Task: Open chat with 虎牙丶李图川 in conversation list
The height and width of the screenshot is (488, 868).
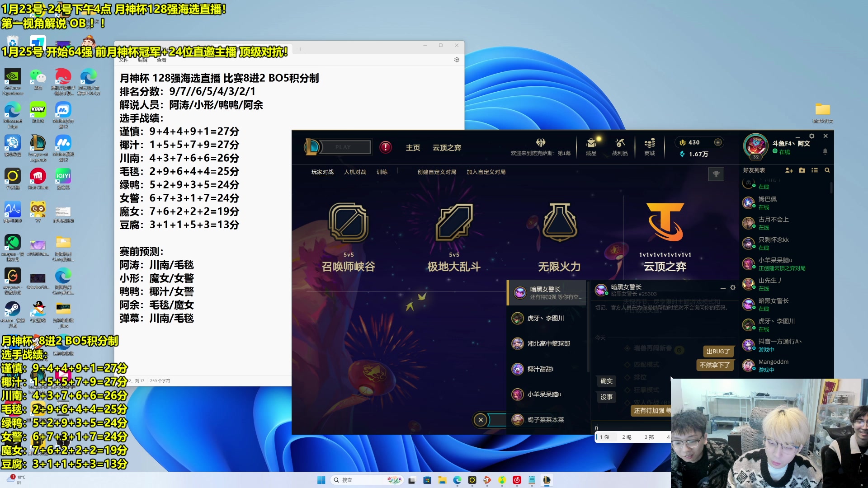Action: point(547,319)
